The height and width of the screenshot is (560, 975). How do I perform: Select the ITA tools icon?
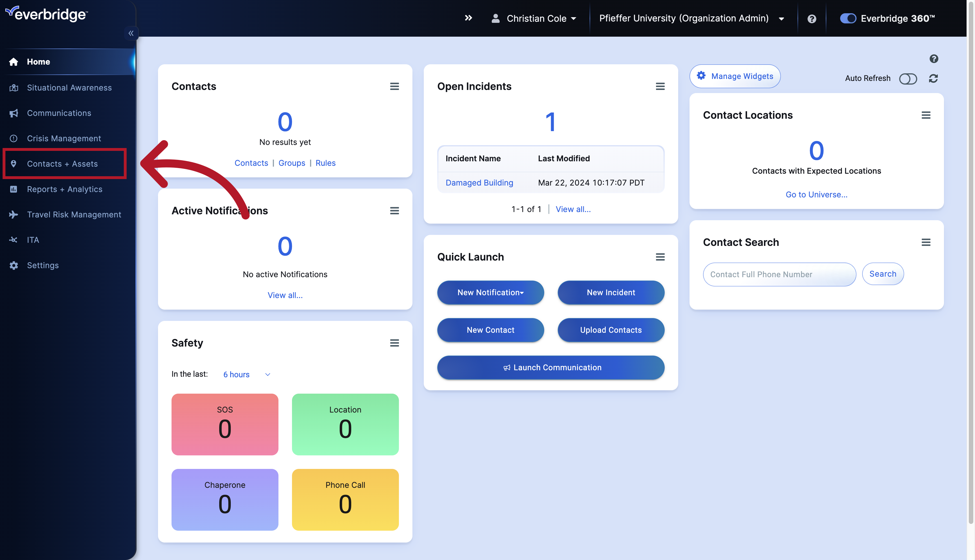[14, 240]
